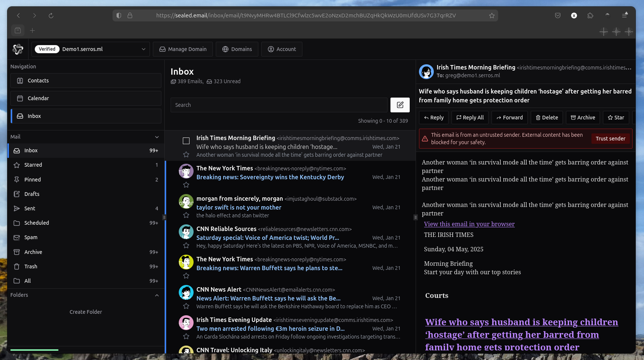Click the browser forward arrow
This screenshot has height=360, width=644.
pyautogui.click(x=34, y=16)
